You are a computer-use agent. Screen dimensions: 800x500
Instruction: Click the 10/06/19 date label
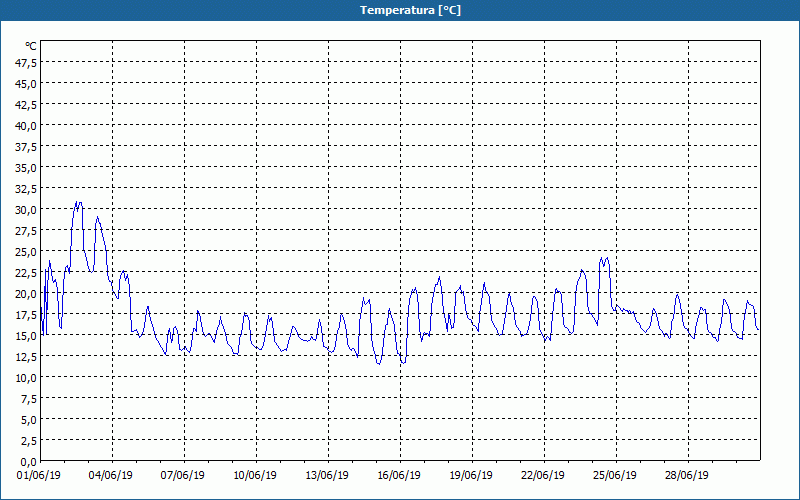pyautogui.click(x=255, y=476)
